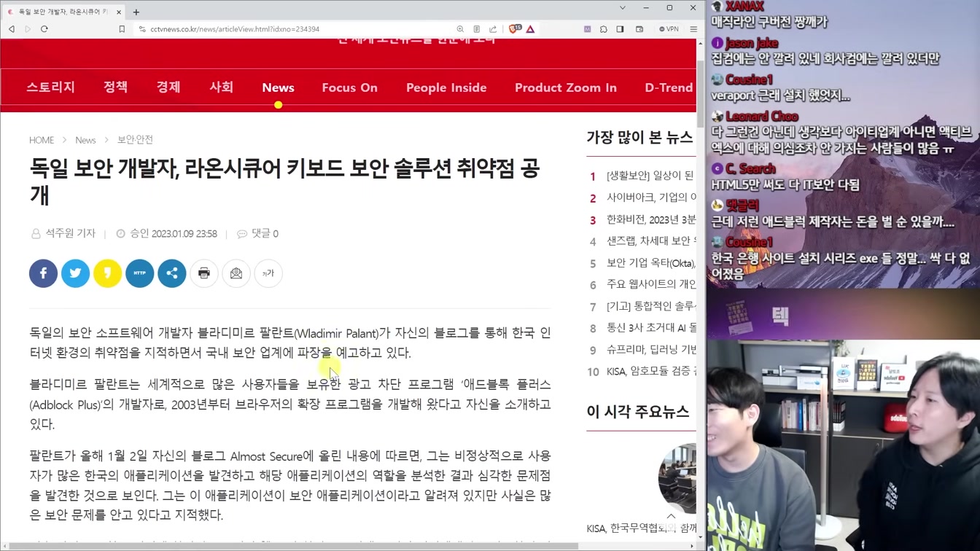
Task: Open People Inside menu item
Action: [446, 87]
